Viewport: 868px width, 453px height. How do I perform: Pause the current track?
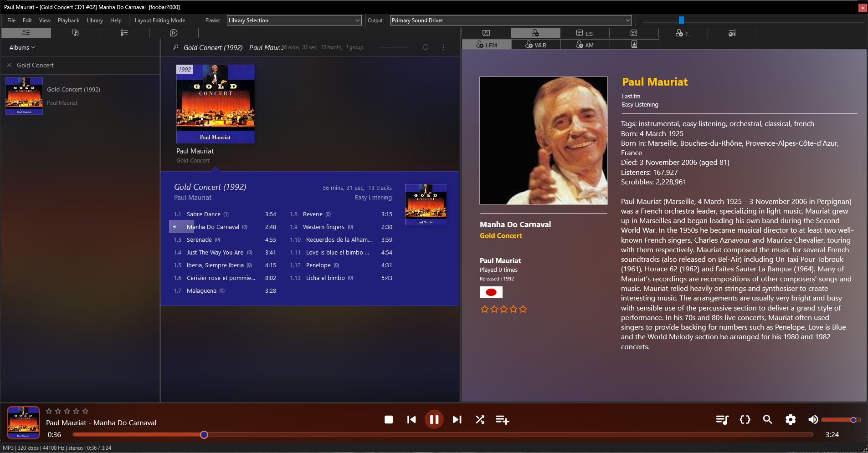coord(434,419)
